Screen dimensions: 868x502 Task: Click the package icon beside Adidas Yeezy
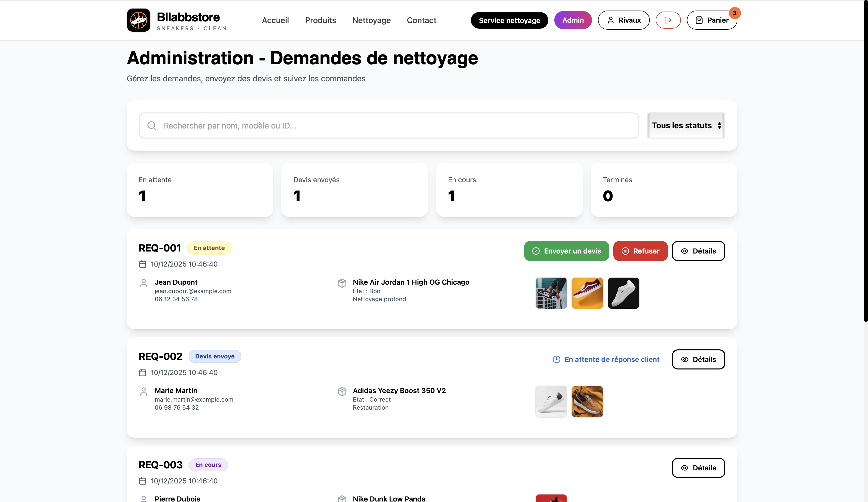(342, 391)
